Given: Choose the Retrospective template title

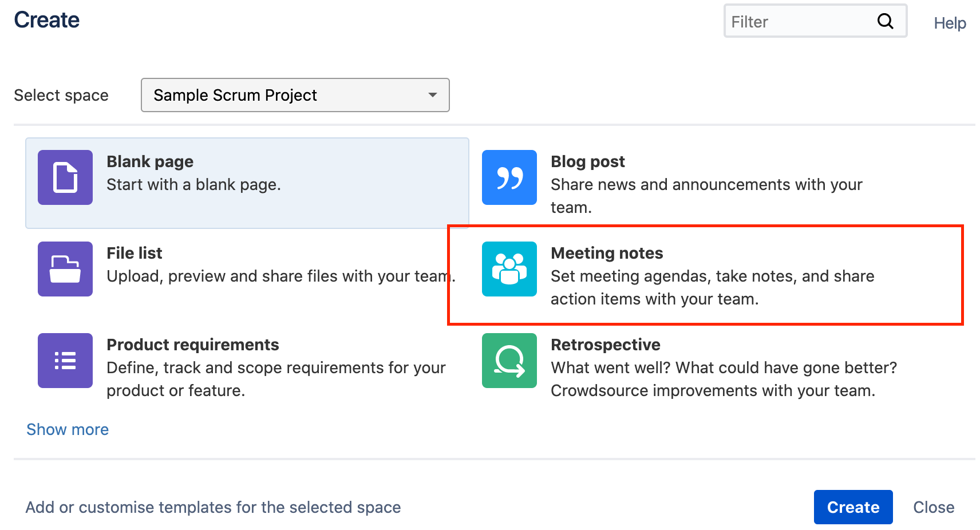Looking at the screenshot, I should coord(605,345).
